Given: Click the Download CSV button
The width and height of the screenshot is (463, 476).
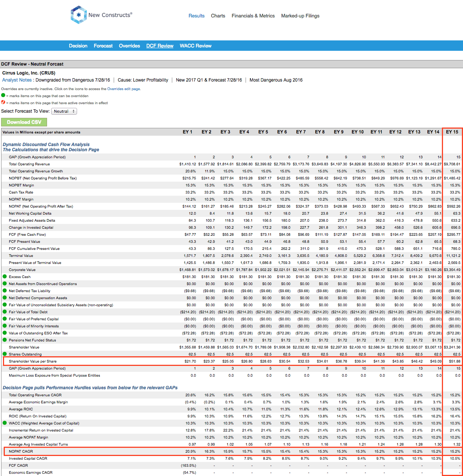Looking at the screenshot, I should [24, 122].
